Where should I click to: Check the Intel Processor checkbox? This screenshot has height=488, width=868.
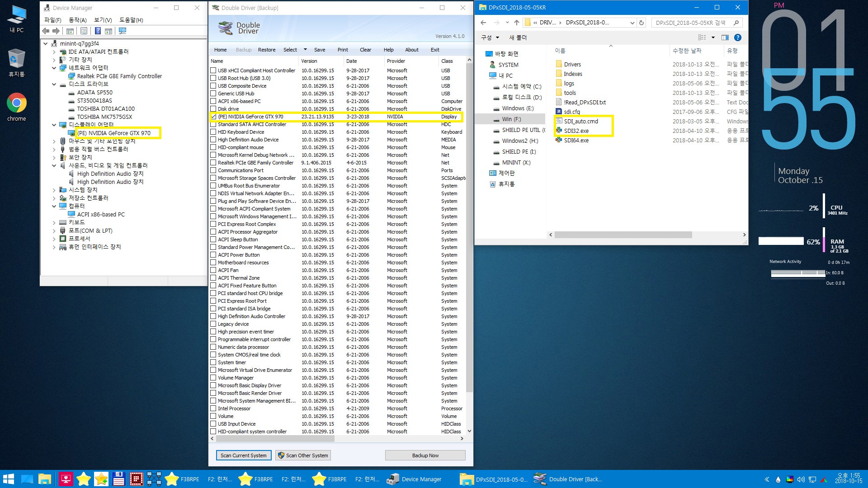click(213, 408)
